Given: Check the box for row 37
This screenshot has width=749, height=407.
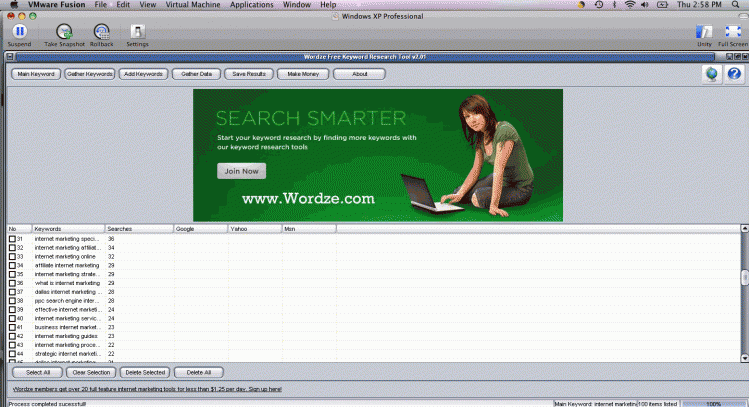Looking at the screenshot, I should coord(12,292).
